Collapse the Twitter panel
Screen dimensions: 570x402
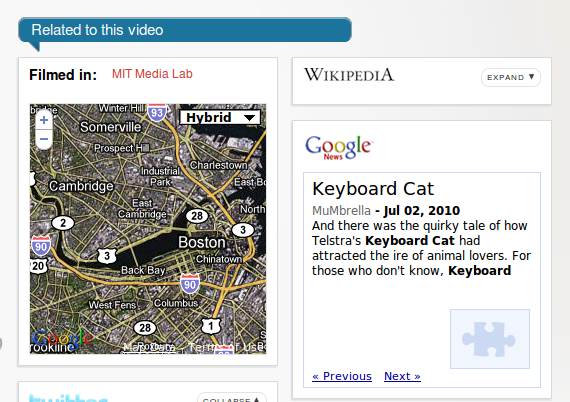coord(232,398)
